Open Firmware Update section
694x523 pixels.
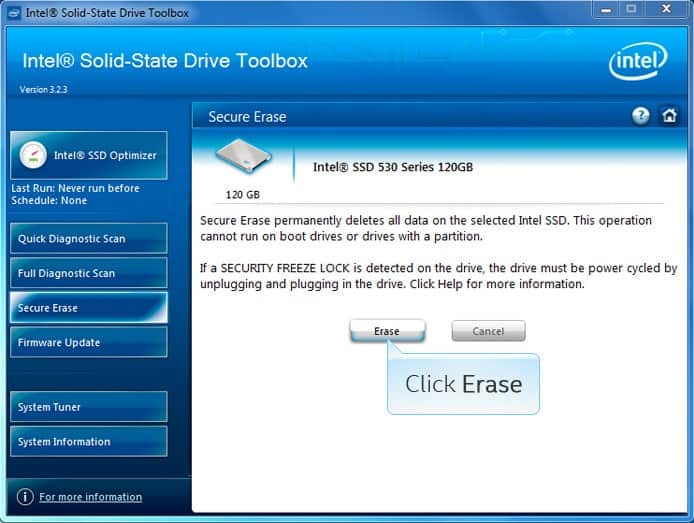(x=89, y=342)
